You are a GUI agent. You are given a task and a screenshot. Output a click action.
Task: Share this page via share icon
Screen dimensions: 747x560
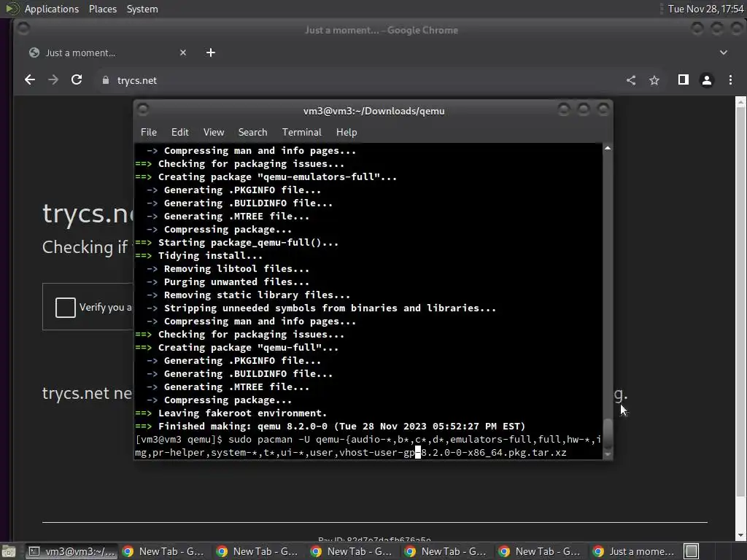631,80
